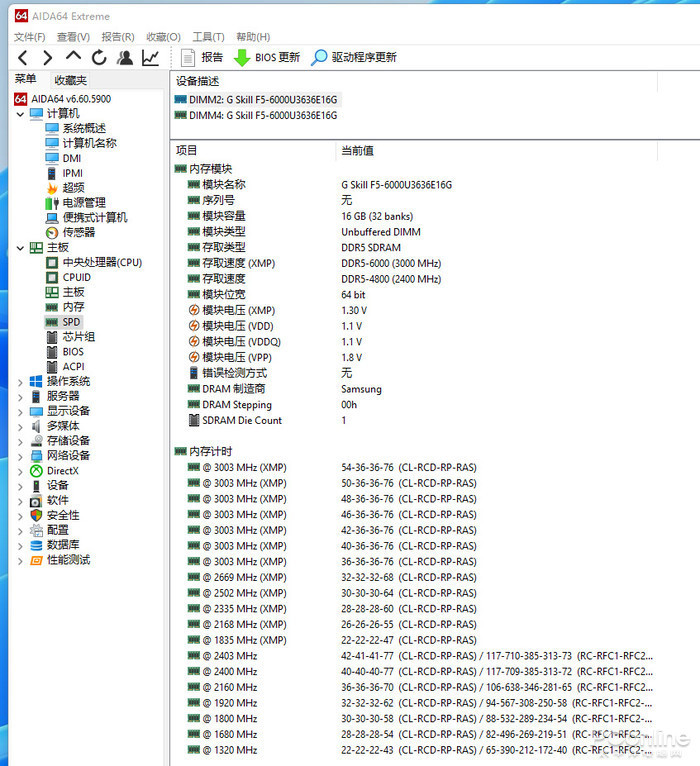Select the 计算机名称 tree item
The image size is (700, 766).
[81, 143]
